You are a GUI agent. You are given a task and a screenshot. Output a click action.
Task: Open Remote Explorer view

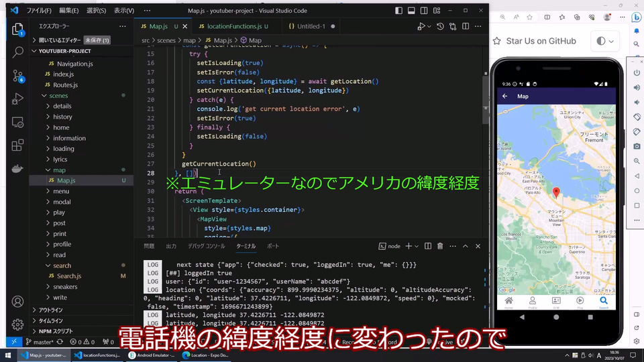pos(17,122)
